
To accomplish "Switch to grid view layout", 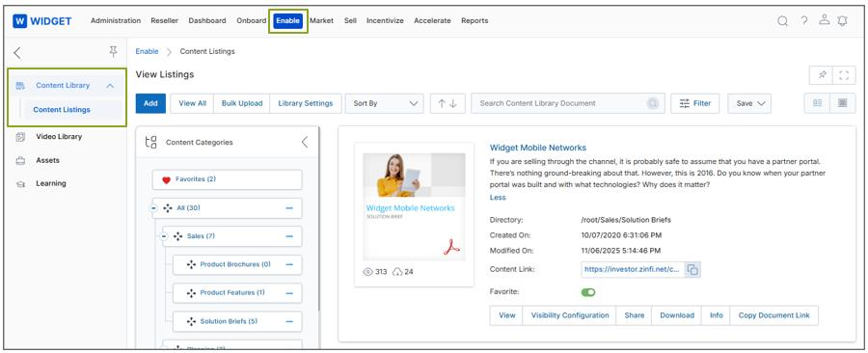I will (x=843, y=103).
